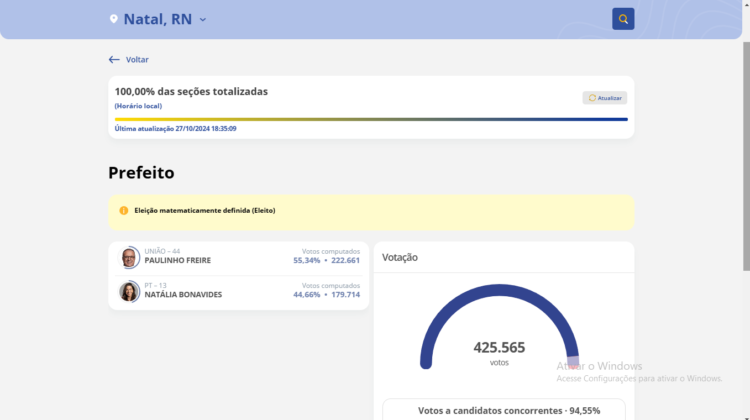Click the 425.565 total votes figure
The height and width of the screenshot is (420, 750).
pyautogui.click(x=499, y=347)
